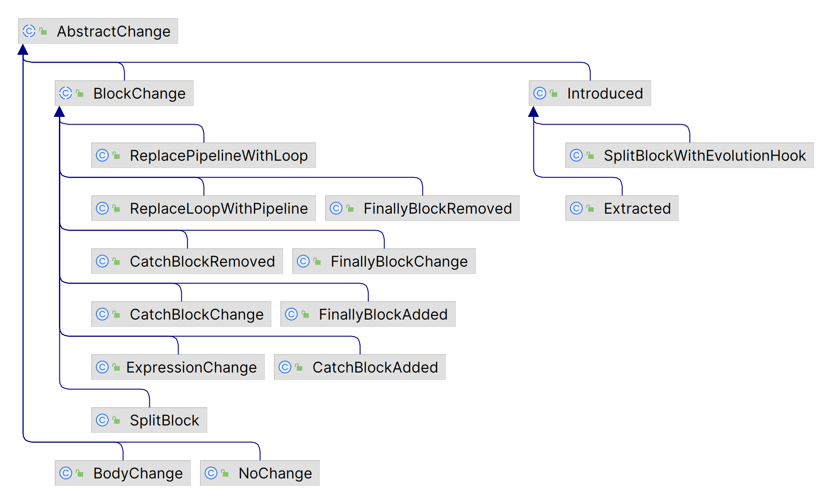
Task: Click the class icon beside FinallyBlockRemoved
Action: tap(336, 208)
